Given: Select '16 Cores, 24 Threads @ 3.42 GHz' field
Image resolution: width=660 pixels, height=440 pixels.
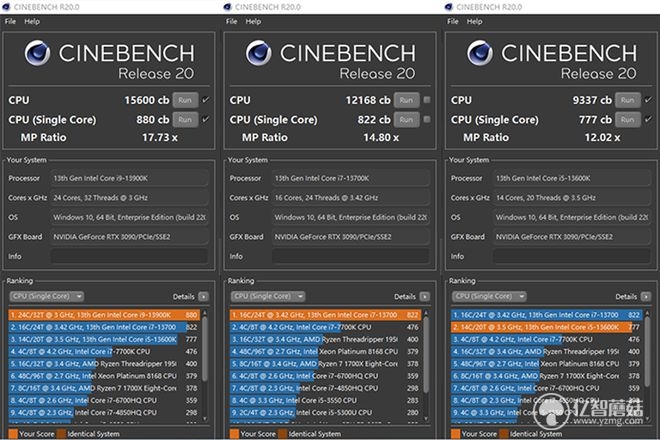Looking at the screenshot, I should click(x=351, y=197).
